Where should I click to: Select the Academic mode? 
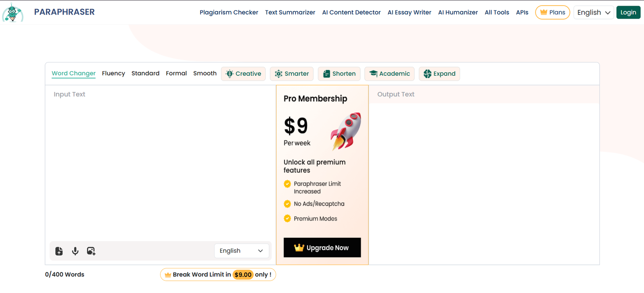point(389,74)
